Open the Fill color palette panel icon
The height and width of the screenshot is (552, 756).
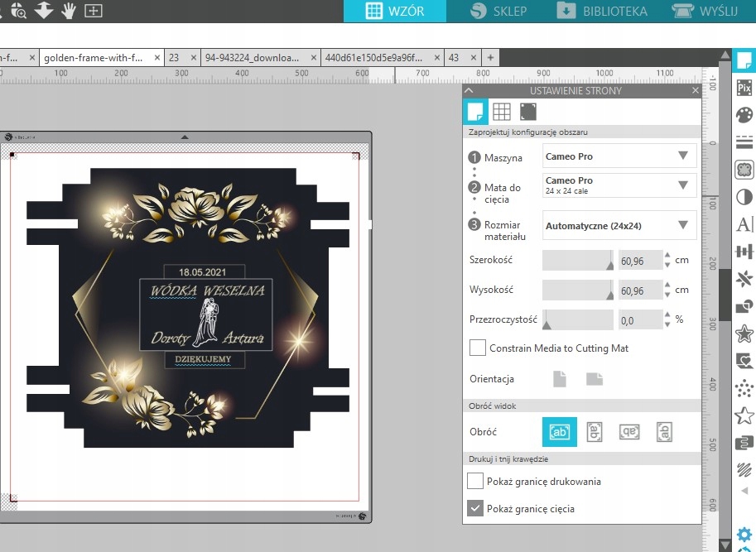coord(744,115)
